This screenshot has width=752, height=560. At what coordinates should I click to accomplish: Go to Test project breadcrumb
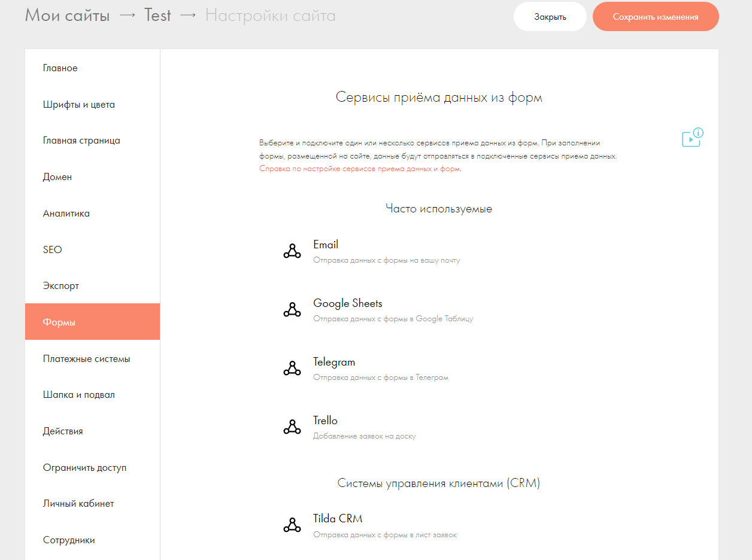click(x=157, y=16)
